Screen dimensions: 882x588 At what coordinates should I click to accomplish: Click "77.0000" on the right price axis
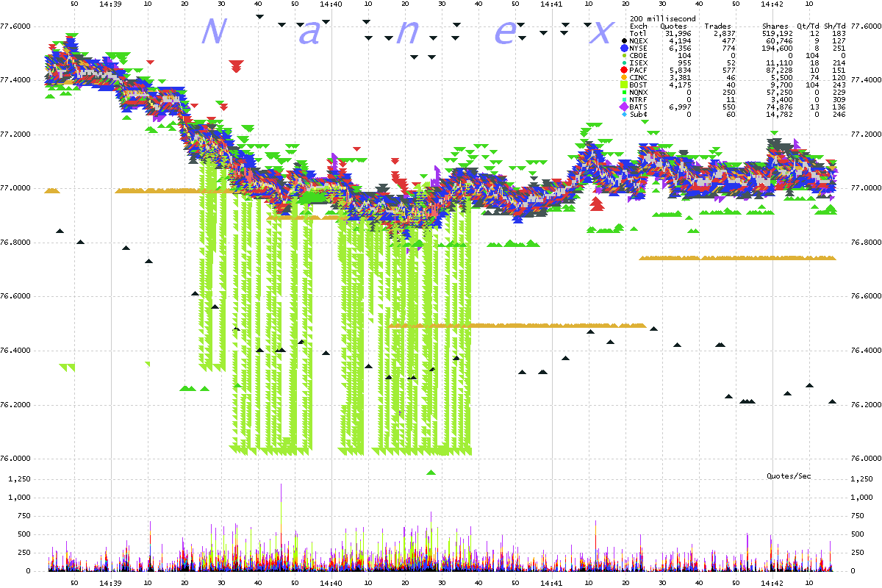[866, 188]
